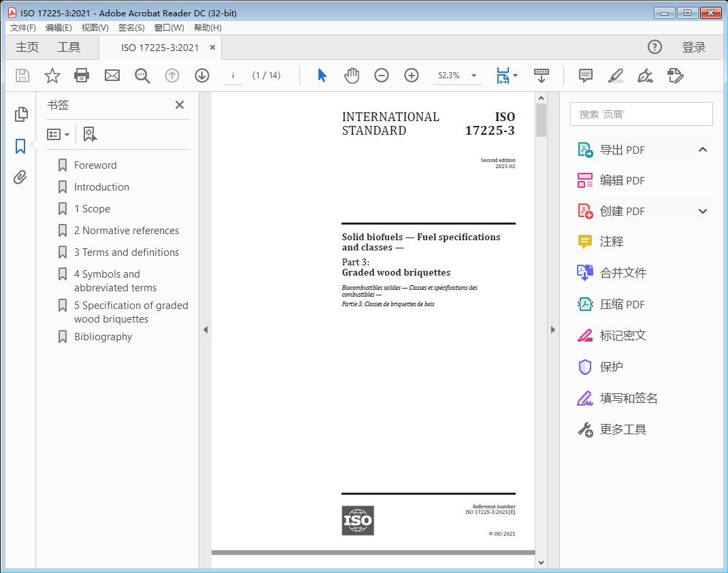Click the 登录 sign-in button
728x573 pixels.
693,47
